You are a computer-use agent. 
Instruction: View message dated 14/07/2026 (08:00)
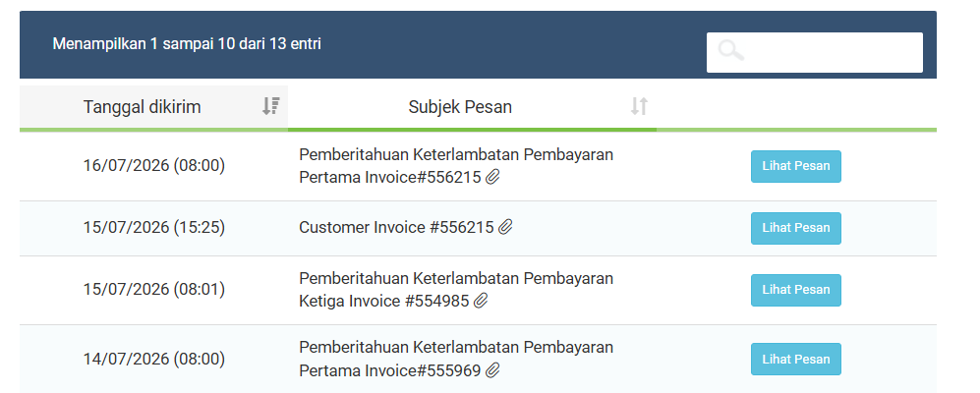pyautogui.click(x=795, y=360)
